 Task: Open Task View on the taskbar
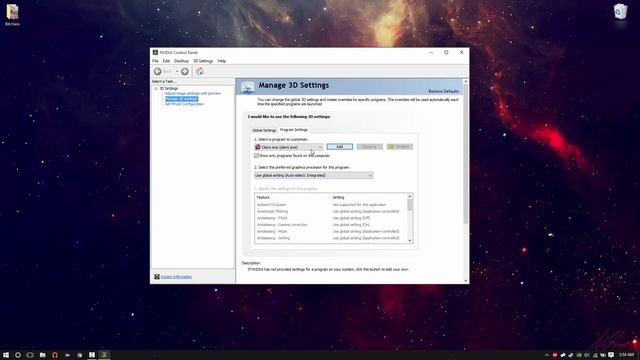pyautogui.click(x=30, y=355)
